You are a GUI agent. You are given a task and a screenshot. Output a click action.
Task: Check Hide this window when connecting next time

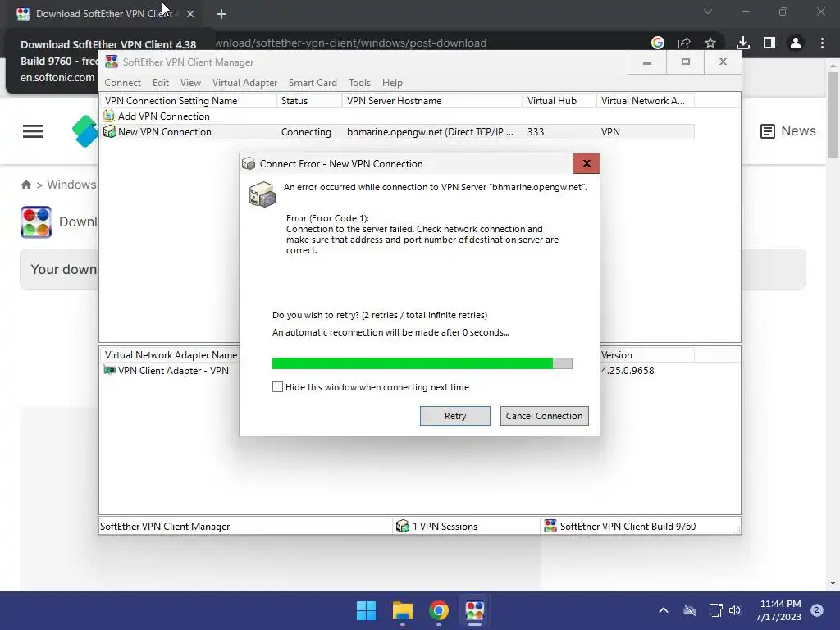click(x=277, y=387)
